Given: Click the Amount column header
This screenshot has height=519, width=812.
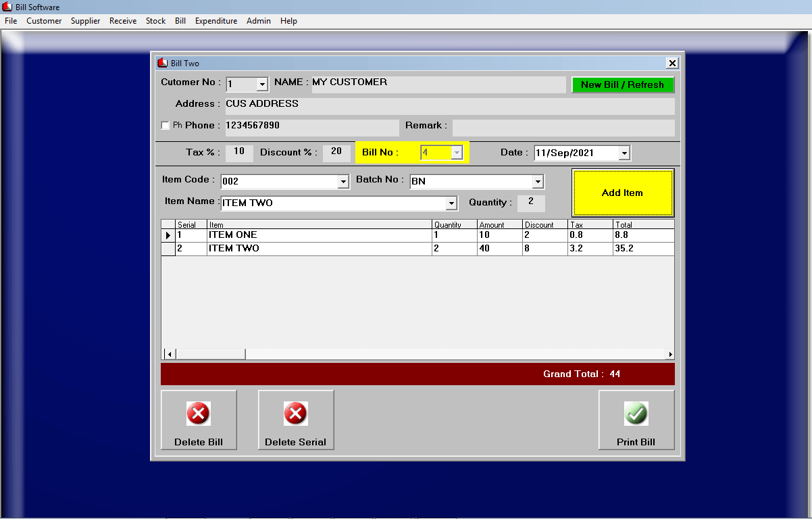Looking at the screenshot, I should (x=500, y=224).
